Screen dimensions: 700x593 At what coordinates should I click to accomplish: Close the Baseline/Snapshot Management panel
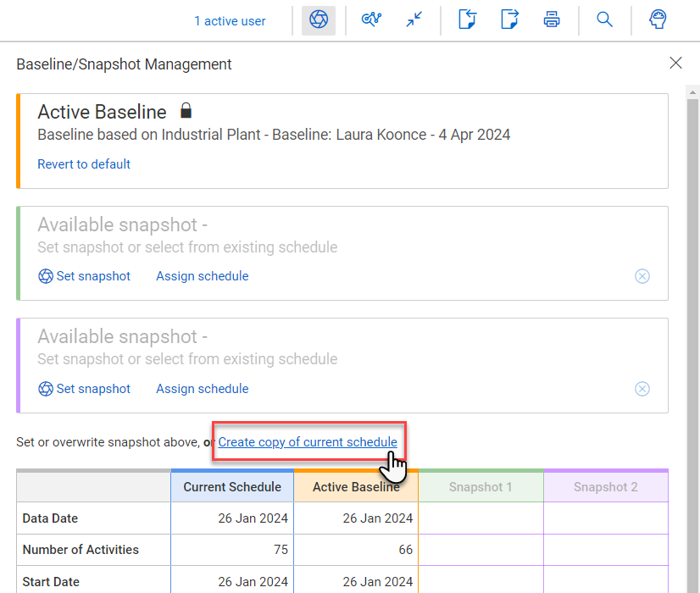point(675,64)
